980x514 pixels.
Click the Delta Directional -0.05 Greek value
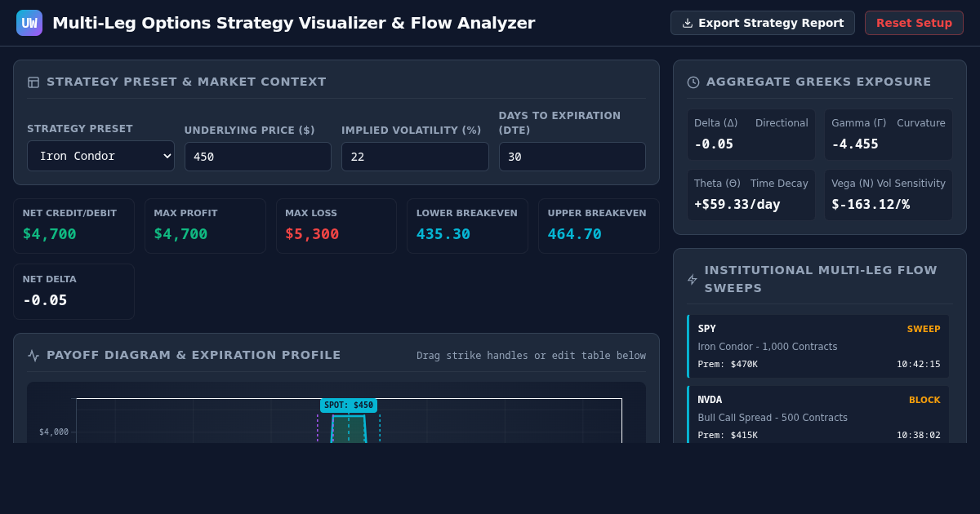point(714,144)
